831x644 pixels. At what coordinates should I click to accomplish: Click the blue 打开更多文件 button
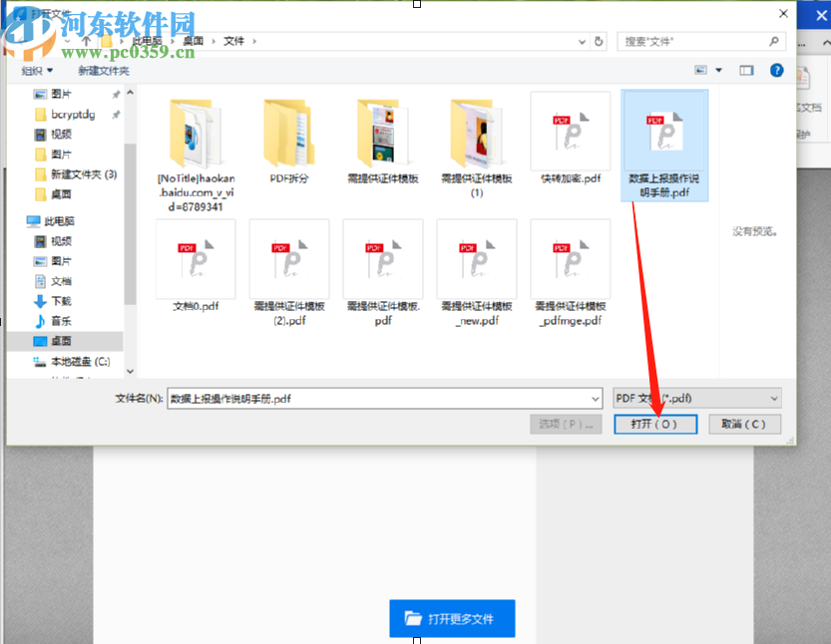click(x=452, y=618)
